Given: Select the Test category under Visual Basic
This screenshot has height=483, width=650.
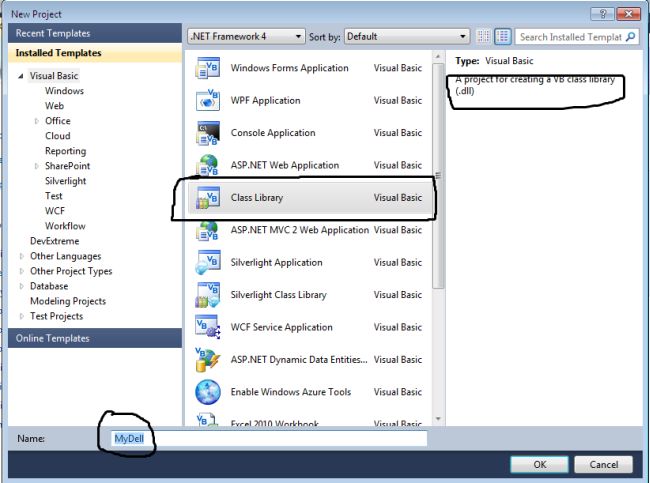Looking at the screenshot, I should click(53, 196).
